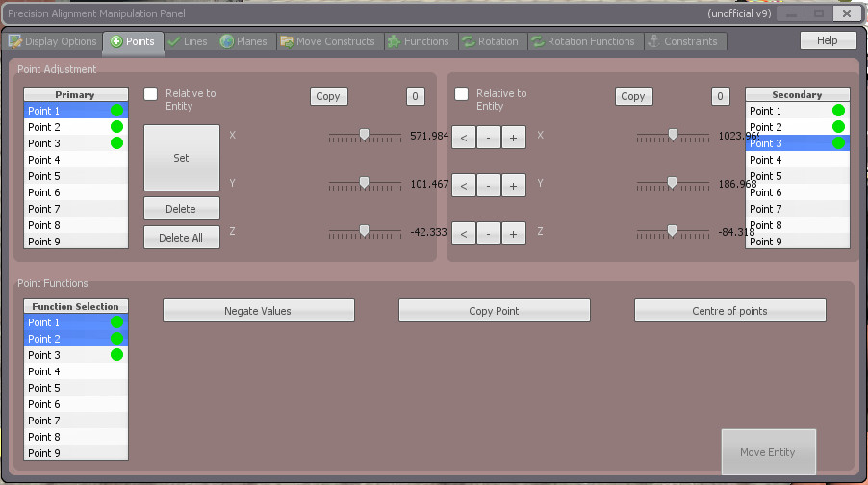Click the primary Y value 101.467
This screenshot has height=485, width=868.
pyautogui.click(x=429, y=184)
